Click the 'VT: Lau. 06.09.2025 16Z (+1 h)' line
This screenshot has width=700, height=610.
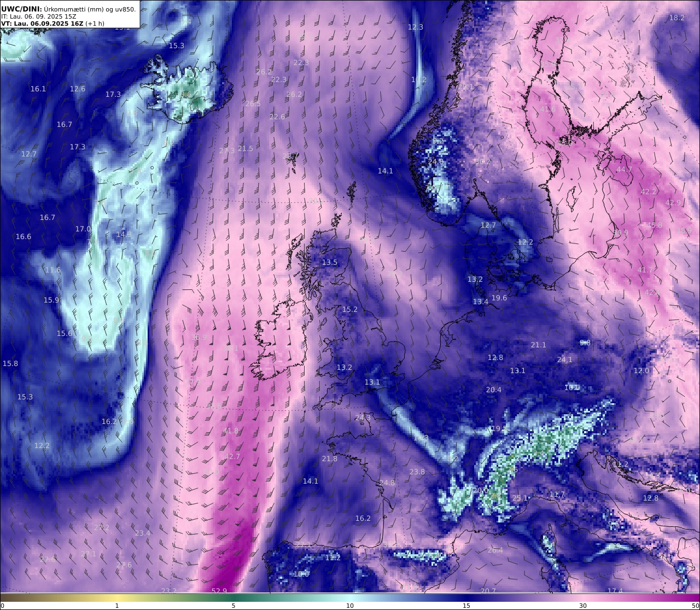pyautogui.click(x=51, y=24)
